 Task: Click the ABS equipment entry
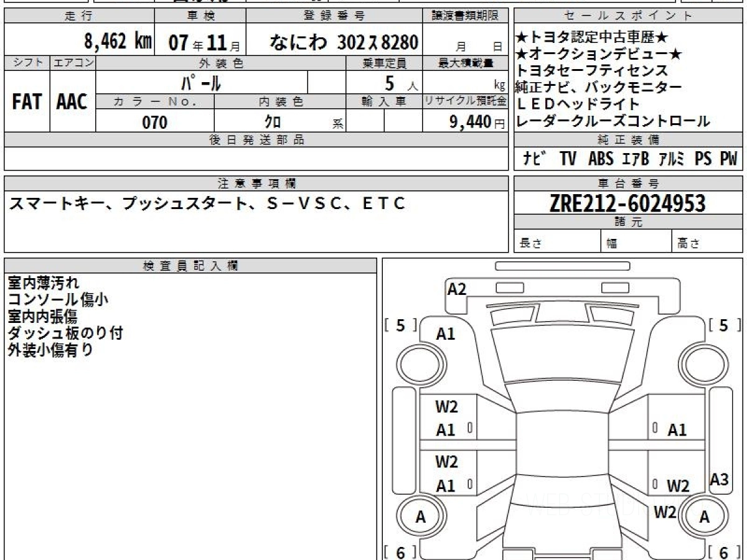(x=601, y=159)
